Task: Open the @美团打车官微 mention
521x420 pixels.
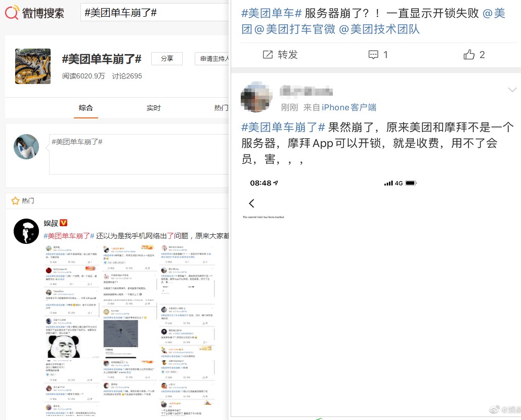Action: (295, 29)
